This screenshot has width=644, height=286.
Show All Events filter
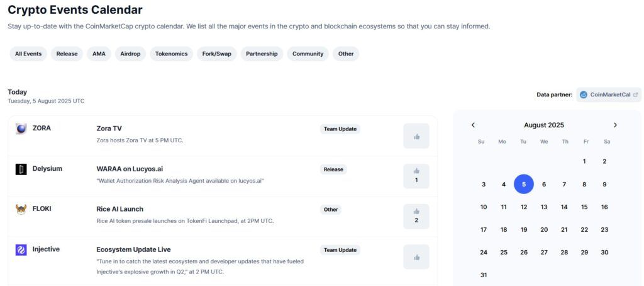[28, 54]
